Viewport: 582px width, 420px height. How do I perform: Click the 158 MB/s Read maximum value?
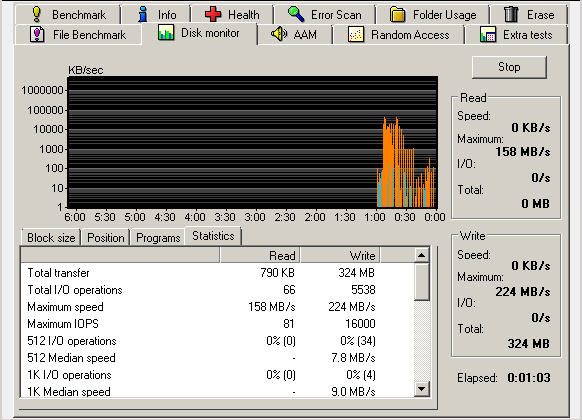coord(523,152)
